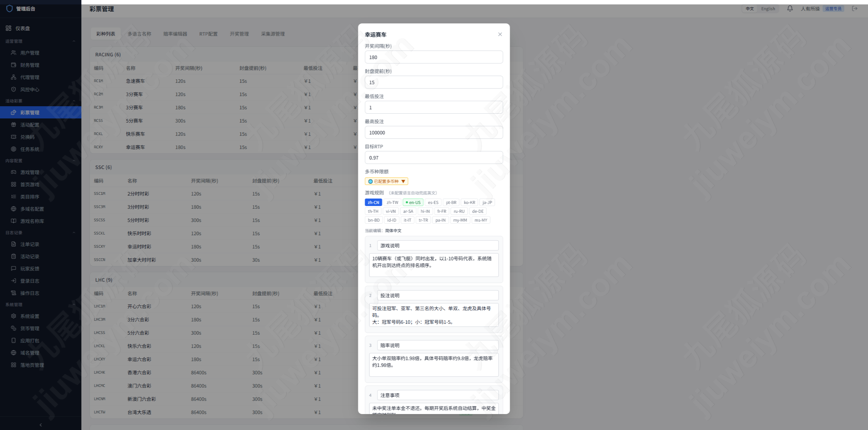The width and height of the screenshot is (868, 430).
Task: Collapse the 运营管理 sidebar section
Action: (74, 41)
